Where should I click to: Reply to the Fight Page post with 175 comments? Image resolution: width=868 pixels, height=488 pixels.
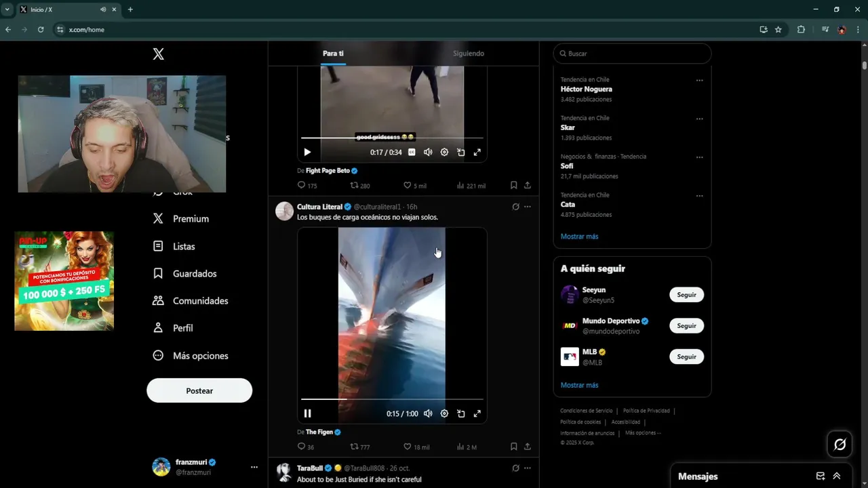(x=307, y=185)
